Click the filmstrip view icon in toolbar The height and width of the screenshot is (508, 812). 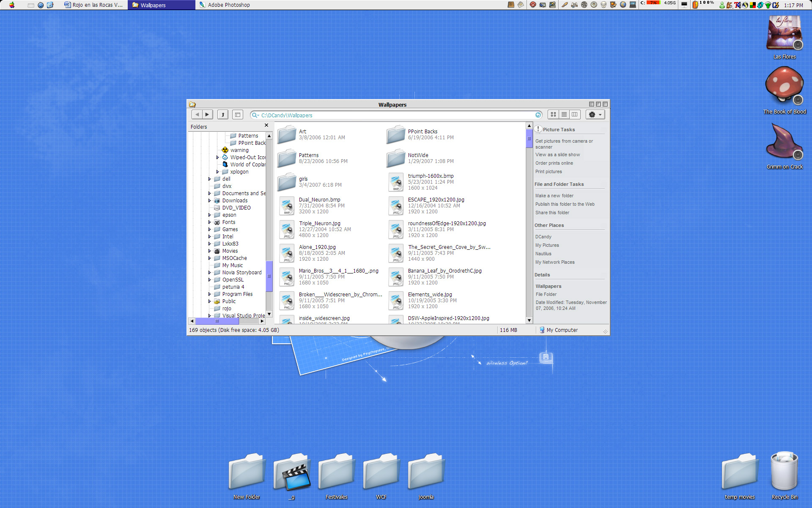[574, 115]
